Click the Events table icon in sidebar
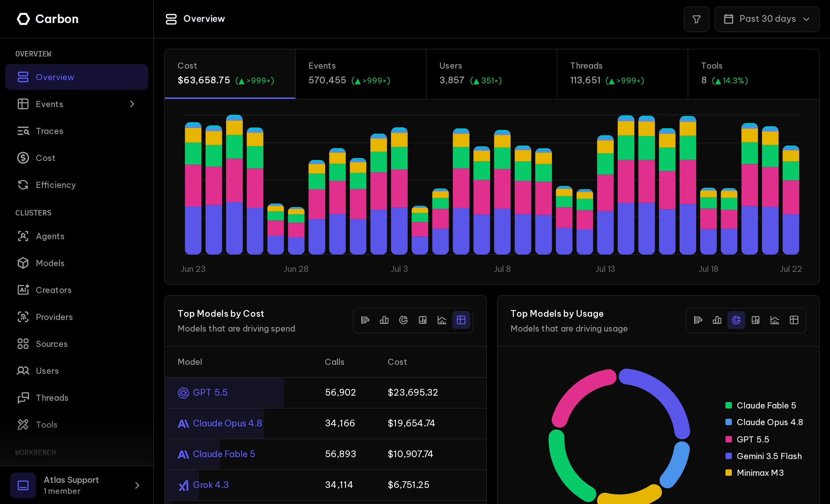Image resolution: width=830 pixels, height=504 pixels. (x=23, y=104)
